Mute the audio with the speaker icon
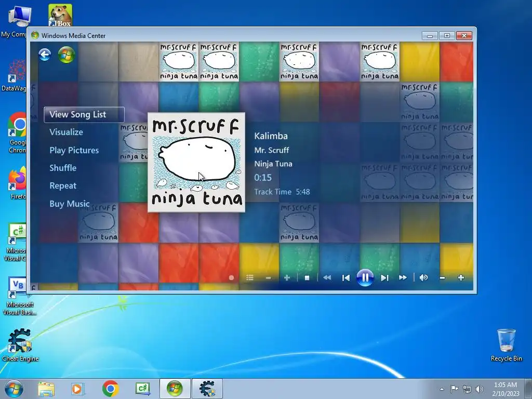Image resolution: width=532 pixels, height=399 pixels. [x=423, y=277]
